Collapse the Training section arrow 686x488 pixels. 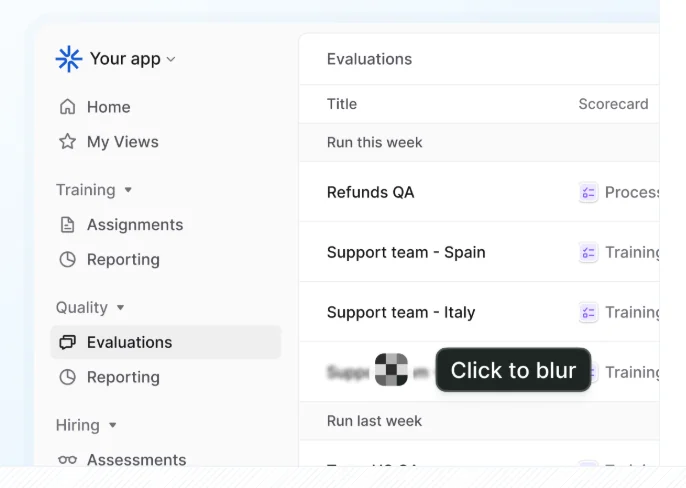[x=128, y=190]
